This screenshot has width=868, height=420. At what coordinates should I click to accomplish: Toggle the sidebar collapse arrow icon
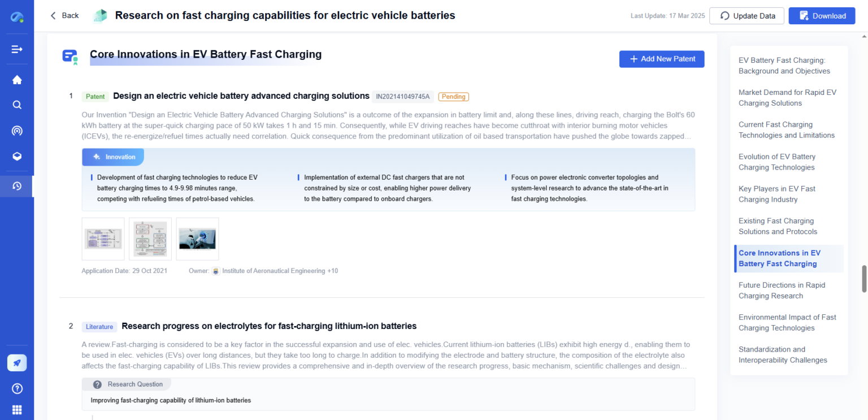click(x=17, y=49)
